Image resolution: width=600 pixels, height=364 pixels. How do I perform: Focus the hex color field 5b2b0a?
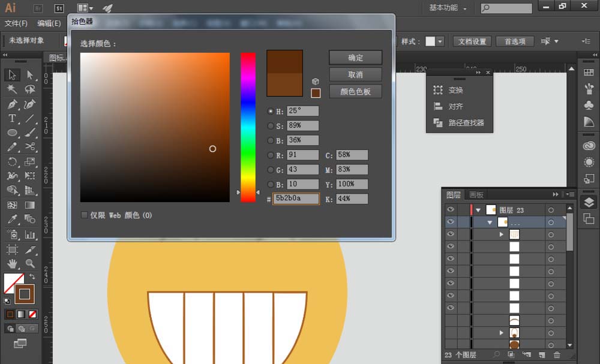(x=296, y=198)
